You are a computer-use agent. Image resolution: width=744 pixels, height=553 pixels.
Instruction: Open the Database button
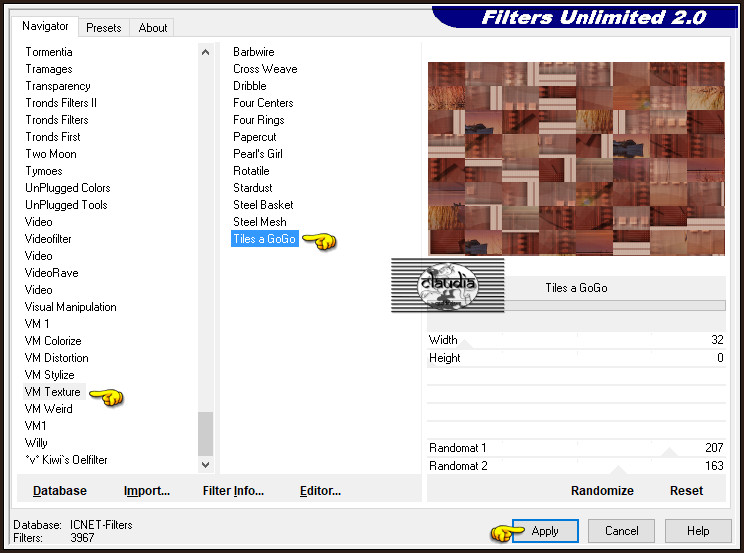[x=60, y=490]
